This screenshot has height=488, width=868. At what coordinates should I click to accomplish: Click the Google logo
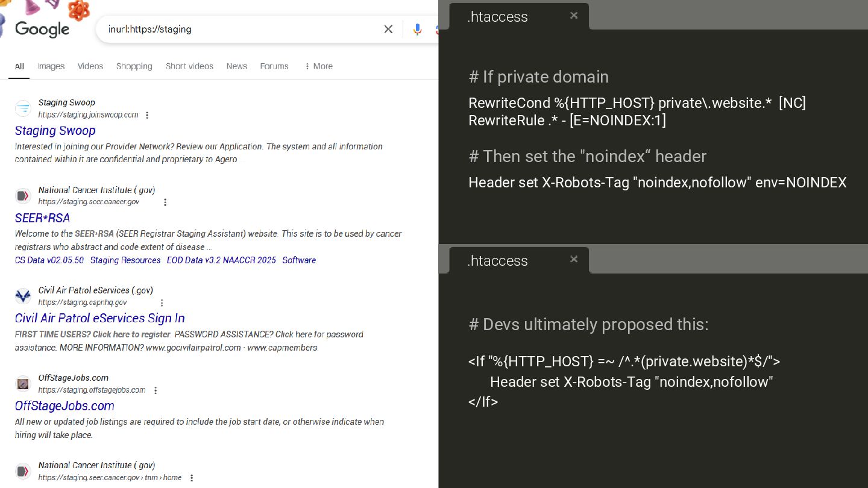click(42, 29)
